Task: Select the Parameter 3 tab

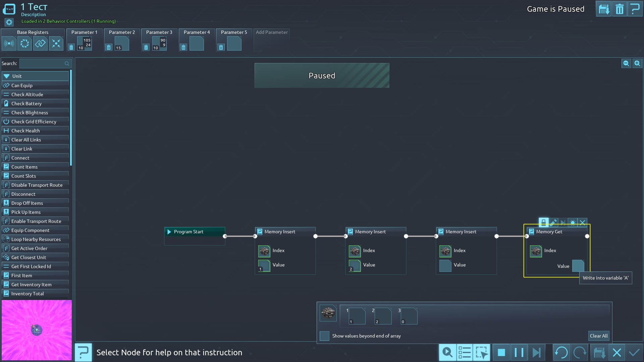Action: [x=159, y=32]
